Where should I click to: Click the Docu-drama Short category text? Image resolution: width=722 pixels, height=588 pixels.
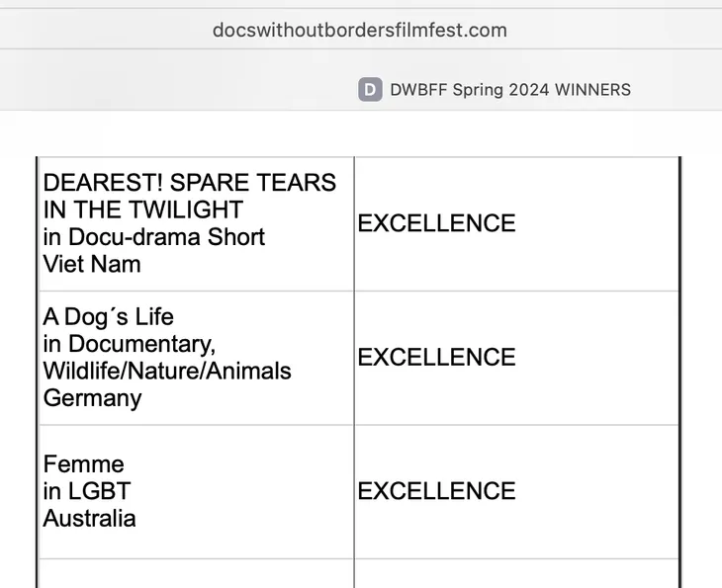(167, 237)
